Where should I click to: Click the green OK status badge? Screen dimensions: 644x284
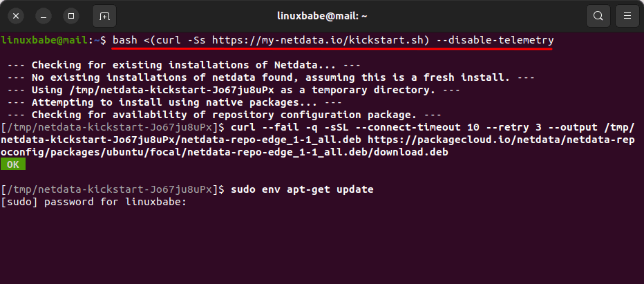(13, 164)
